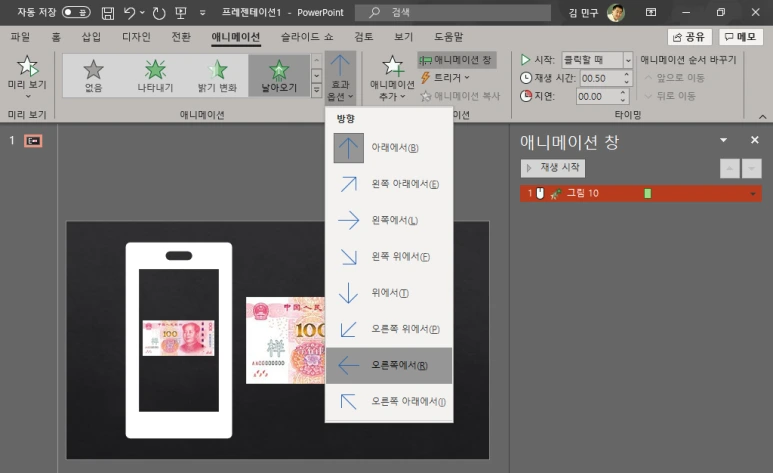Open the Undo history dropdown arrow

142,13
